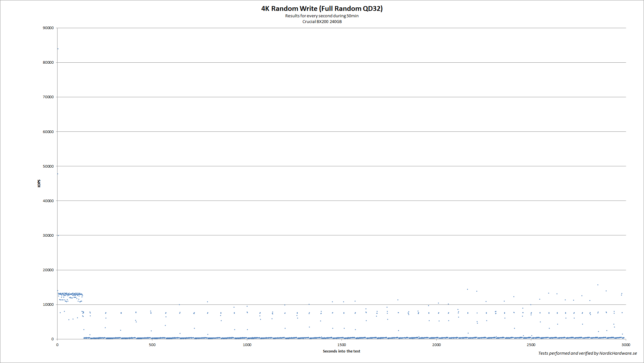Click the 10000 y-axis label
Viewport: 644px width, 363px height.
click(48, 304)
